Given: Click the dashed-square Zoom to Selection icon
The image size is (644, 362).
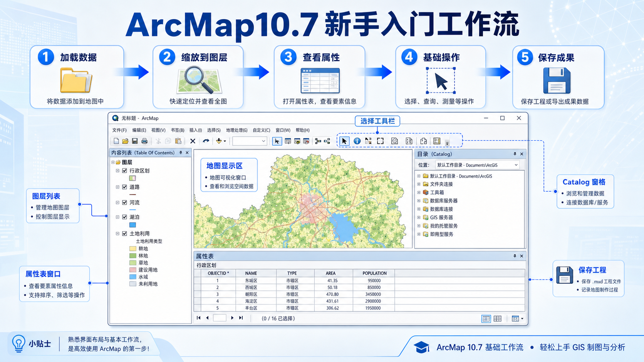Looking at the screenshot, I should click(381, 141).
